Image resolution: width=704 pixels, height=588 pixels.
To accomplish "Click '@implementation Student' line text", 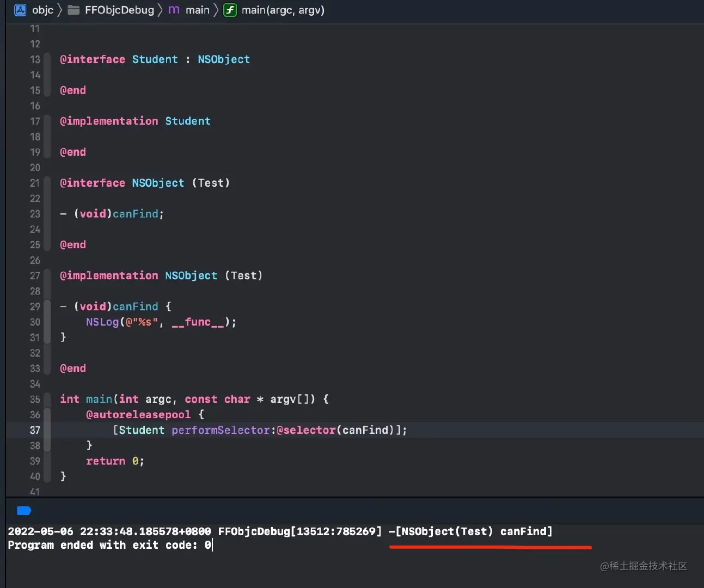I will coord(135,121).
